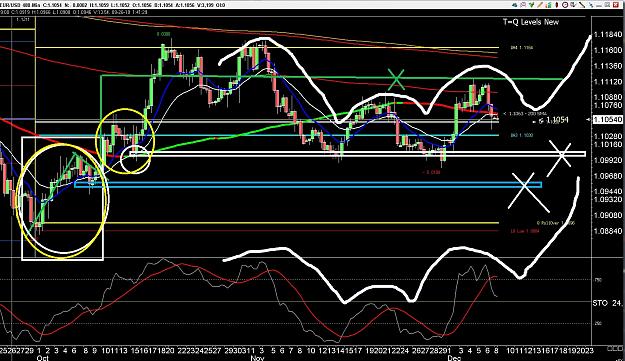This screenshot has width=625, height=361.
Task: Click the 1.10880 price axis label
Action: click(607, 97)
